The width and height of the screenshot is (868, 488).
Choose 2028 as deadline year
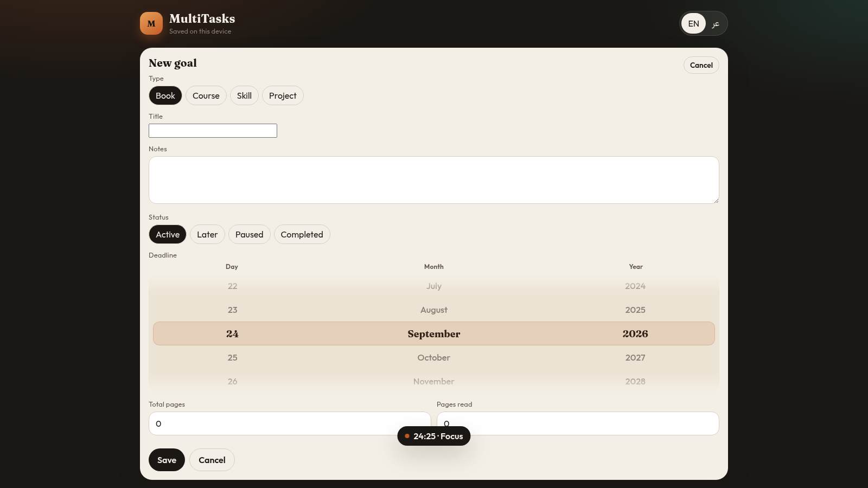[635, 382]
